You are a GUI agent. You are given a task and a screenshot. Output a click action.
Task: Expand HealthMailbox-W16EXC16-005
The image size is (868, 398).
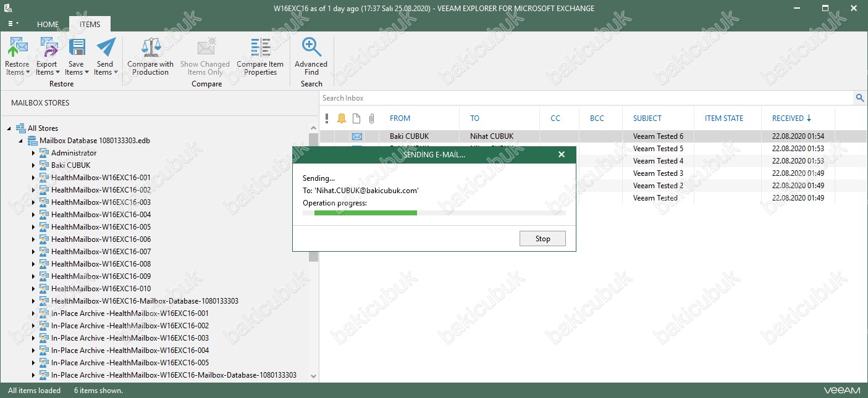coord(33,227)
